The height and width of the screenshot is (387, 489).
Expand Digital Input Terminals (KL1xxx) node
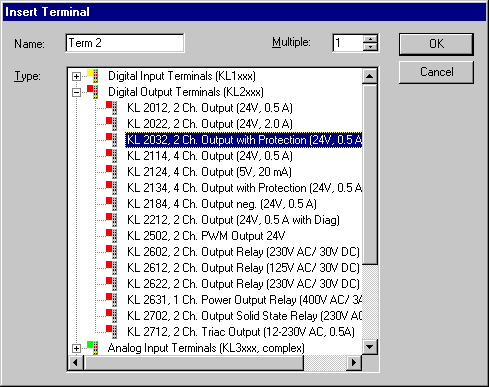[76, 76]
